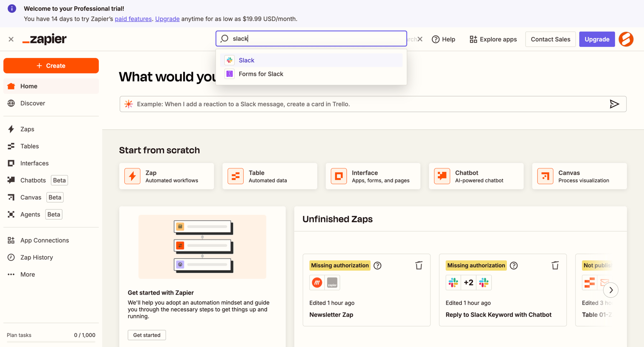Viewport: 644px width, 347px height.
Task: Open Tables in sidebar
Action: [x=51, y=146]
